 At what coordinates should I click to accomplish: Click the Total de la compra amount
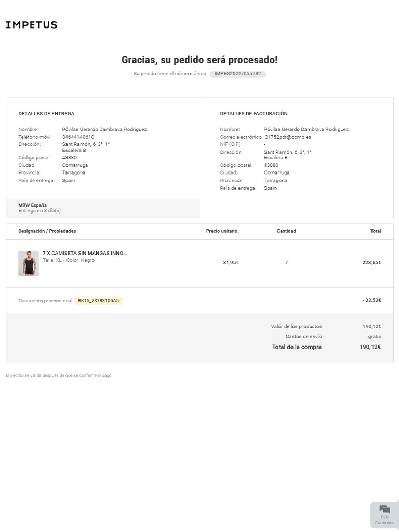370,347
